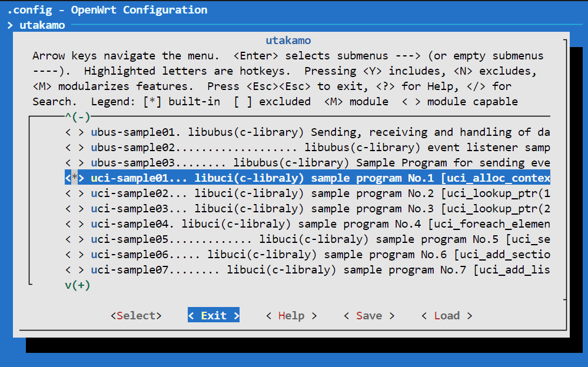Activate the <Select> button
588x367 pixels.
(x=136, y=316)
